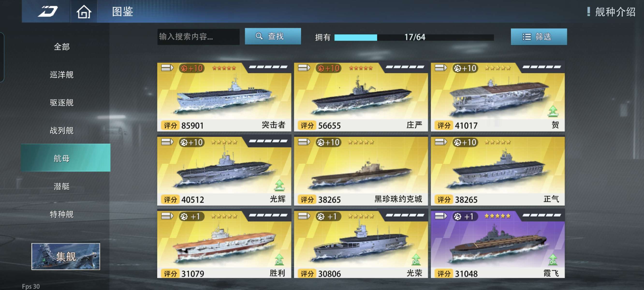The height and width of the screenshot is (290, 644).
Task: Click green upgrade icon on 胜利 card
Action: click(x=279, y=260)
